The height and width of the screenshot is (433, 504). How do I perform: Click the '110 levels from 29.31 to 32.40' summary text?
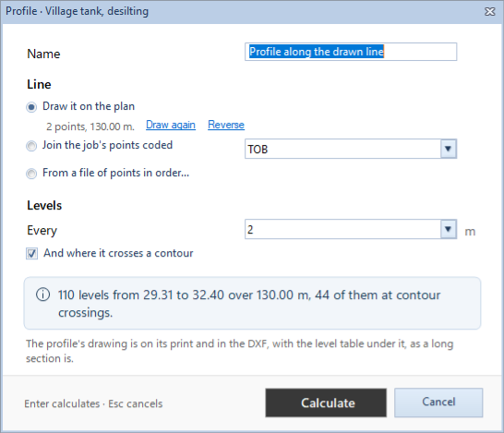click(x=249, y=304)
